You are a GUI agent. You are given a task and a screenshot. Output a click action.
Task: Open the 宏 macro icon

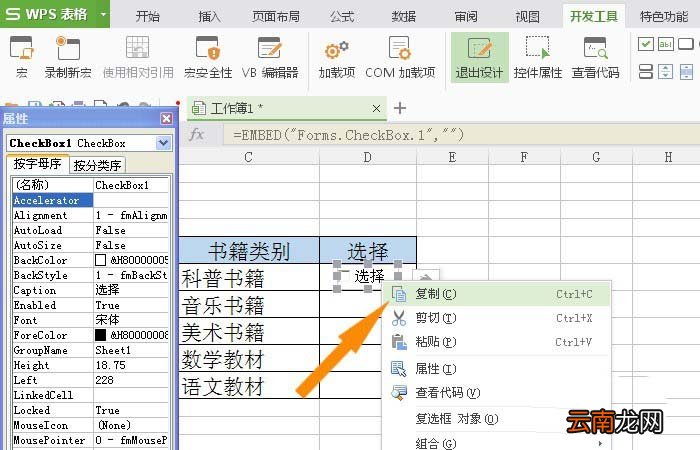(21, 57)
